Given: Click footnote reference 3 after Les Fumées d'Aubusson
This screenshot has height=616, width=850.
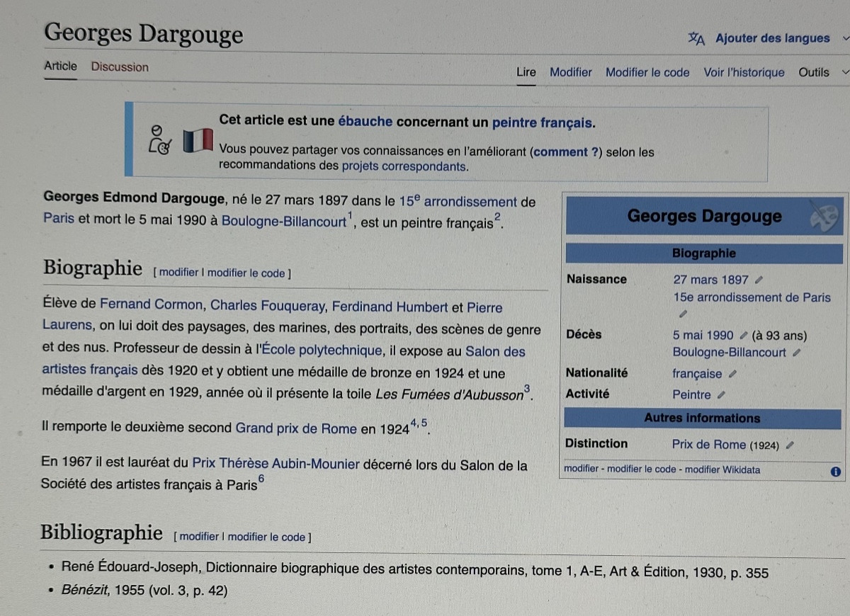Looking at the screenshot, I should 526,388.
